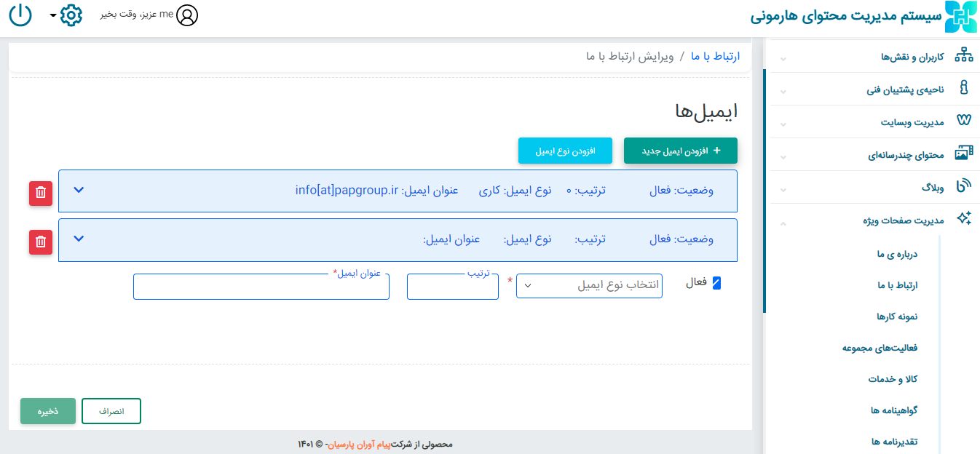Click افزودن ایمیل جدید button
Screen dimensions: 980x454
click(680, 151)
